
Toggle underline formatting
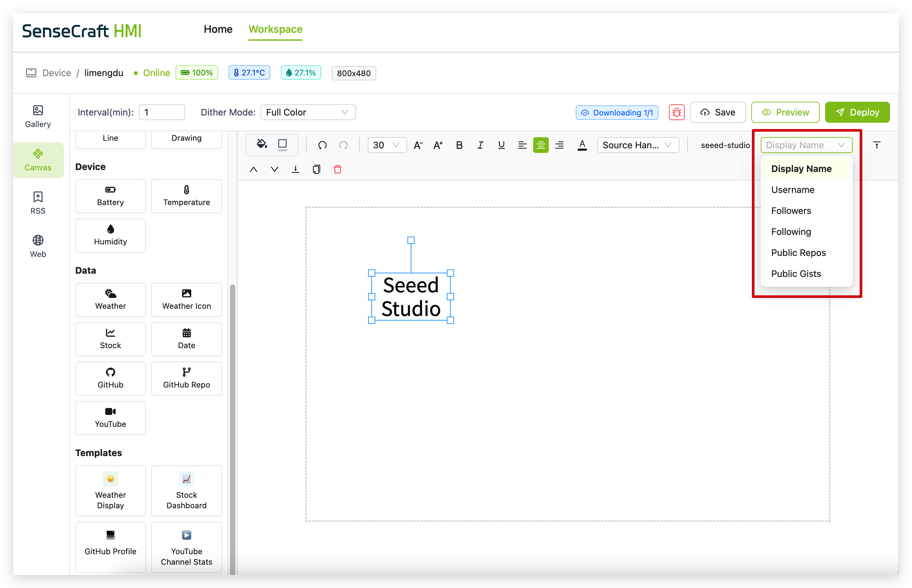point(501,145)
